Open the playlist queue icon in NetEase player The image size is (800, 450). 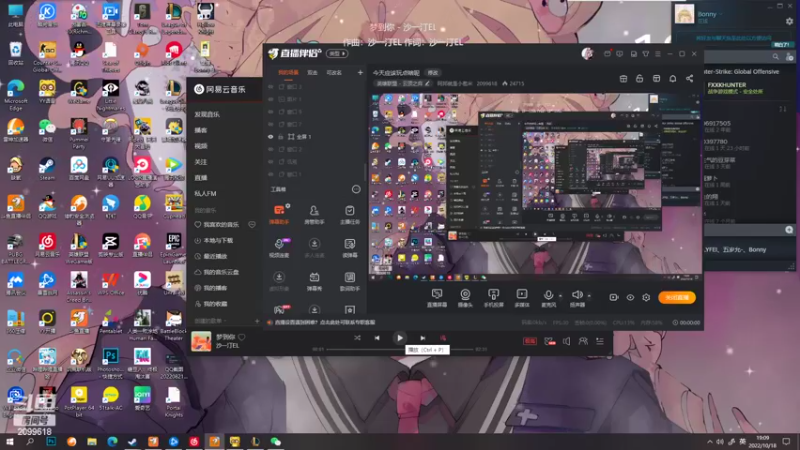tap(600, 341)
